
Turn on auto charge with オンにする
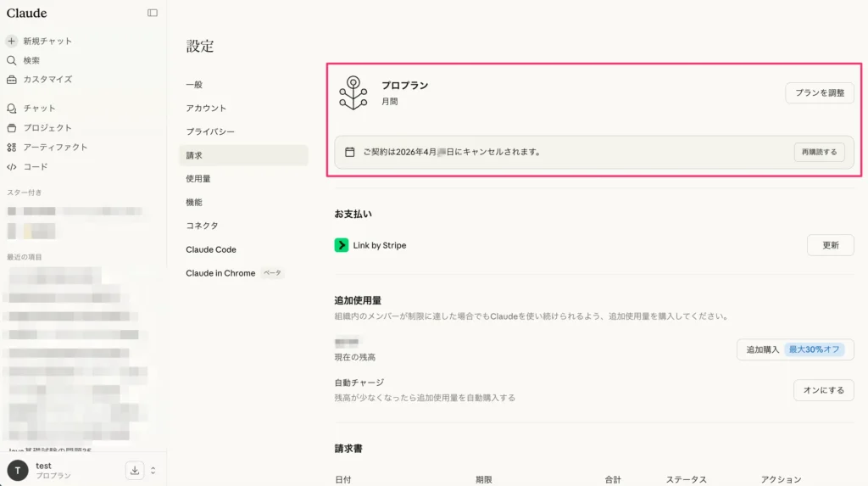click(824, 390)
